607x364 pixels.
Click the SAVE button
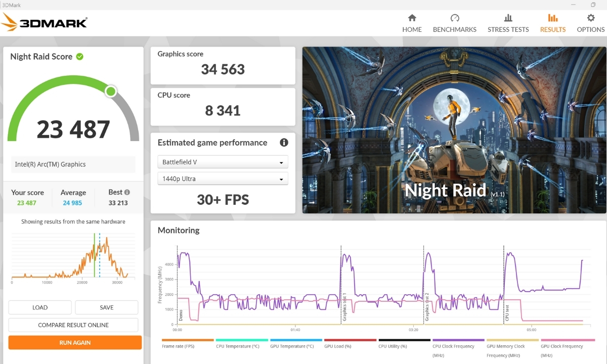point(107,307)
